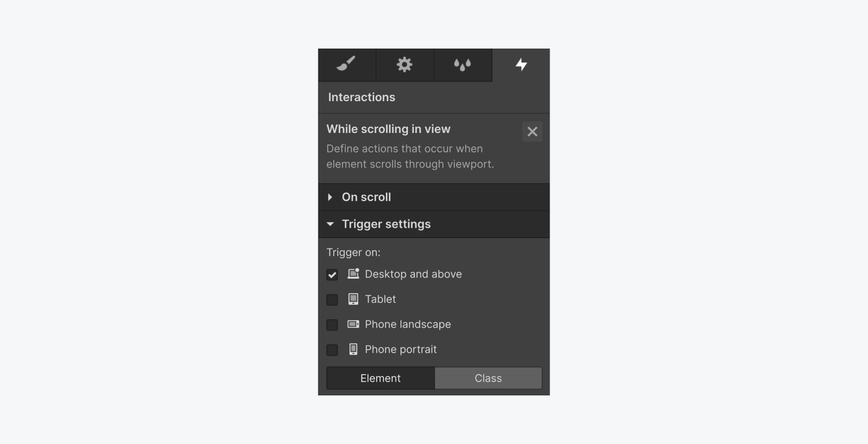Enable the Phone landscape checkbox

tap(332, 325)
